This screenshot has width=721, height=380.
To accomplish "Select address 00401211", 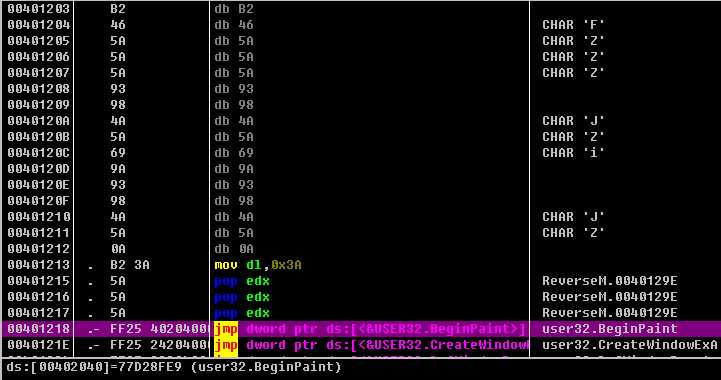I will point(39,233).
